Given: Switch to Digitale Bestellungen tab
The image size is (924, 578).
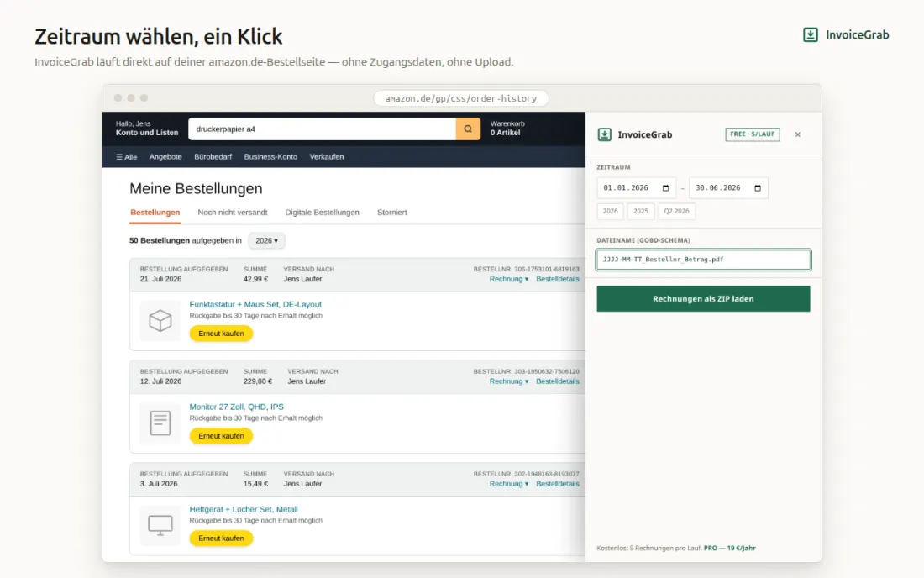Looking at the screenshot, I should (322, 212).
